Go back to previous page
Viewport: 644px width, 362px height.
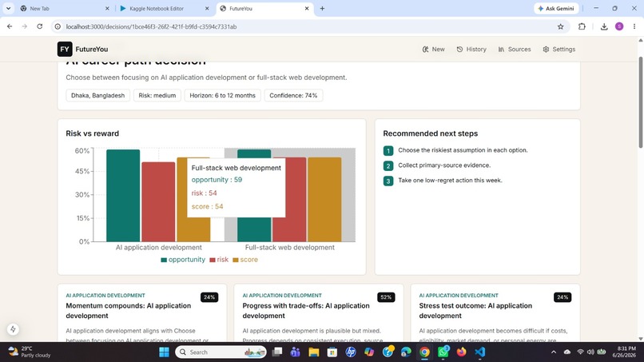tap(10, 26)
